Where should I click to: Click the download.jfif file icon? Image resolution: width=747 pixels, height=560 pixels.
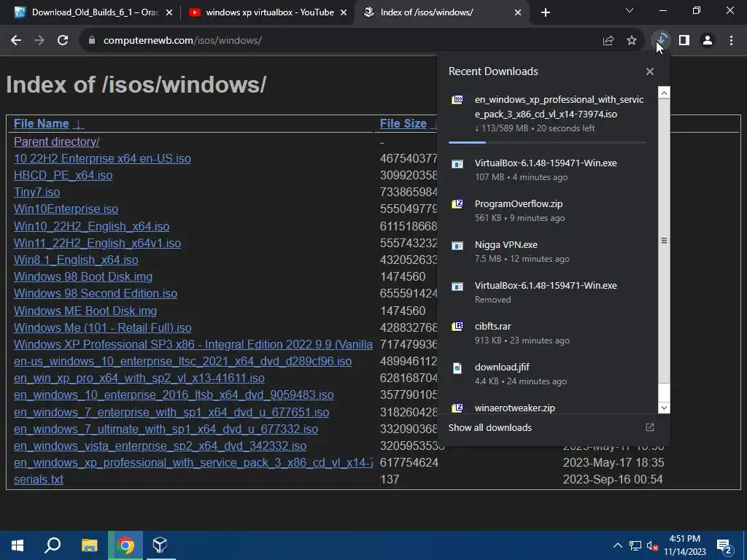[x=457, y=367]
